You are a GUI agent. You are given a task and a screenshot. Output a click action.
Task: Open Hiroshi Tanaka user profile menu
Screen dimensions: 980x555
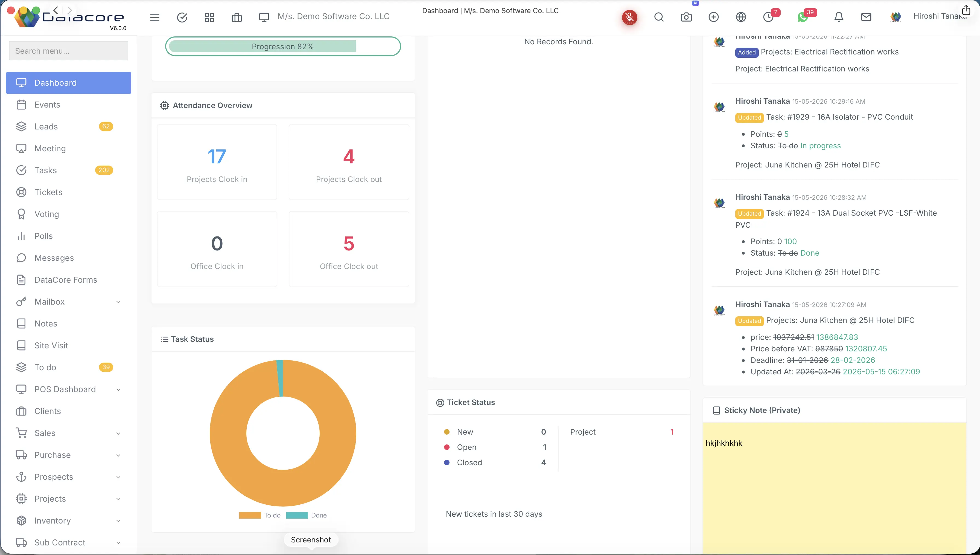(x=929, y=16)
